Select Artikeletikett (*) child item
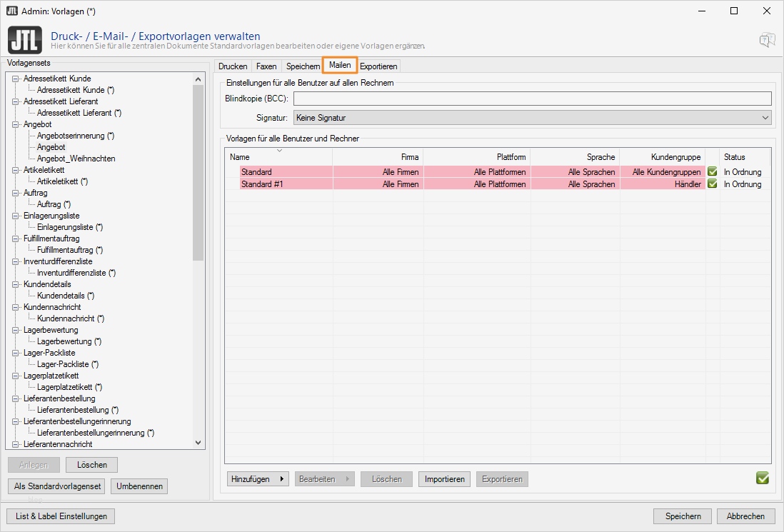 [63, 181]
